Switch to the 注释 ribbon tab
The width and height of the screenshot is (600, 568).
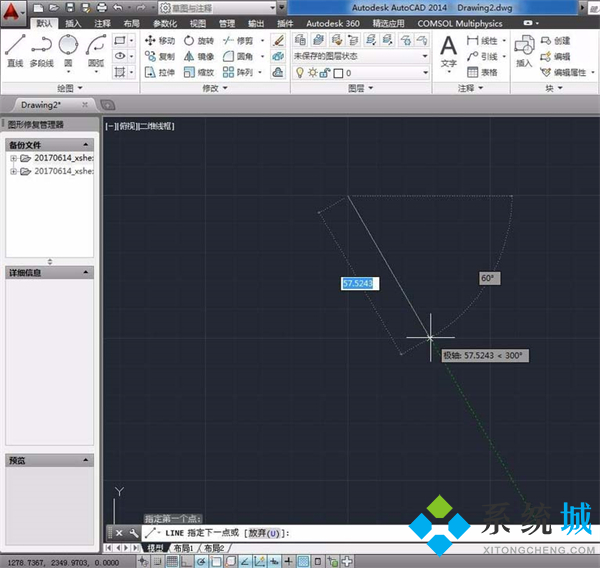pos(102,23)
